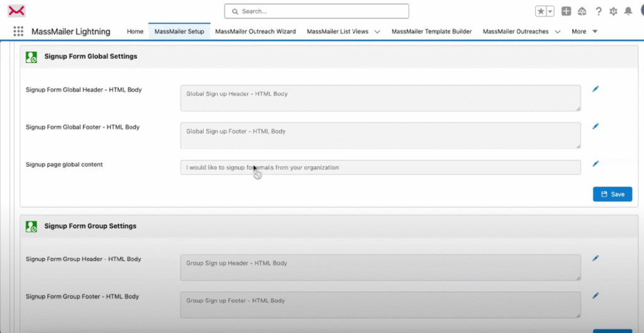Screen dimensions: 644x333
Task: Click the Trailhead guidance cloud icon
Action: click(x=582, y=11)
